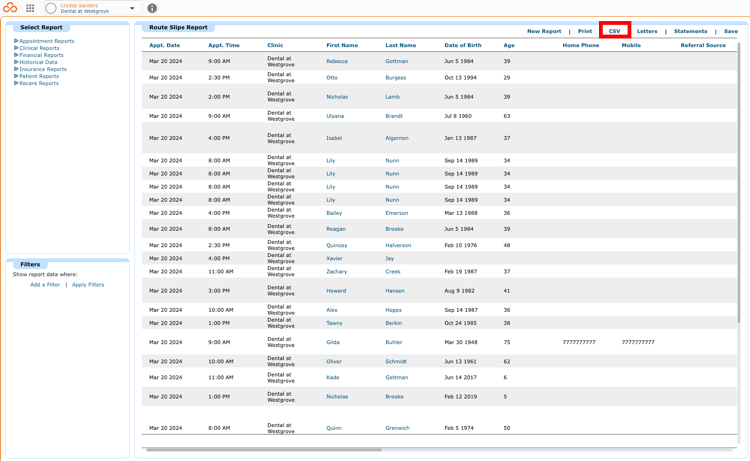Click the cloud logo icon
The height and width of the screenshot is (461, 750).
pos(10,8)
